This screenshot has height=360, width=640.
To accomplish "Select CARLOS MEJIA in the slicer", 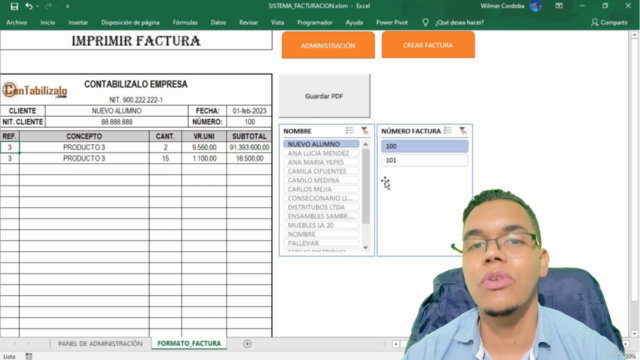I will [x=321, y=189].
